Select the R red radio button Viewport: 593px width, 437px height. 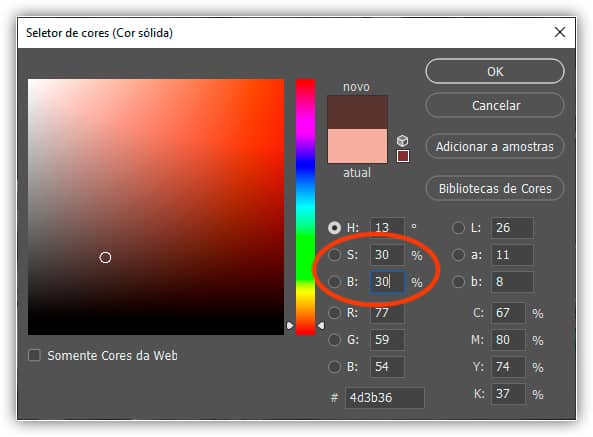point(334,313)
